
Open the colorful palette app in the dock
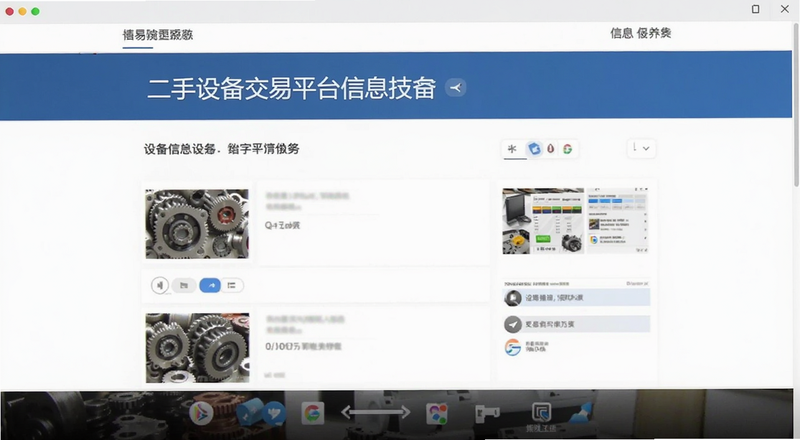[x=437, y=413]
